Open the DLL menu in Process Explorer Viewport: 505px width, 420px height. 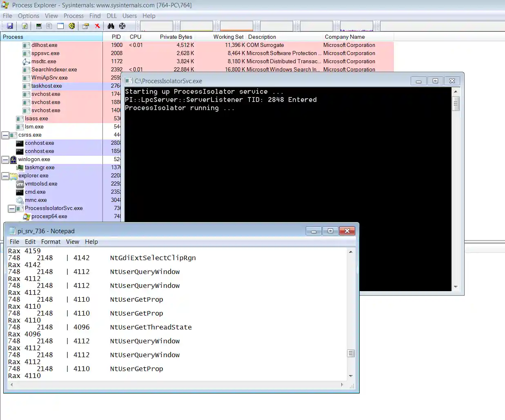tap(111, 16)
